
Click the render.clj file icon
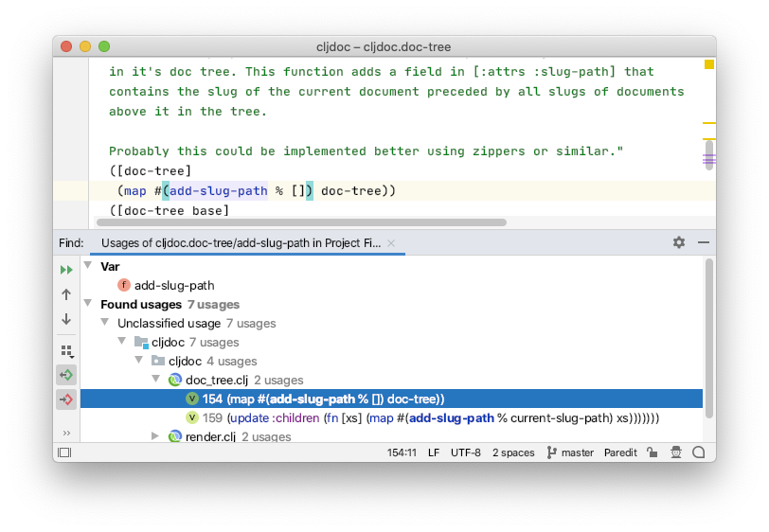tap(175, 436)
